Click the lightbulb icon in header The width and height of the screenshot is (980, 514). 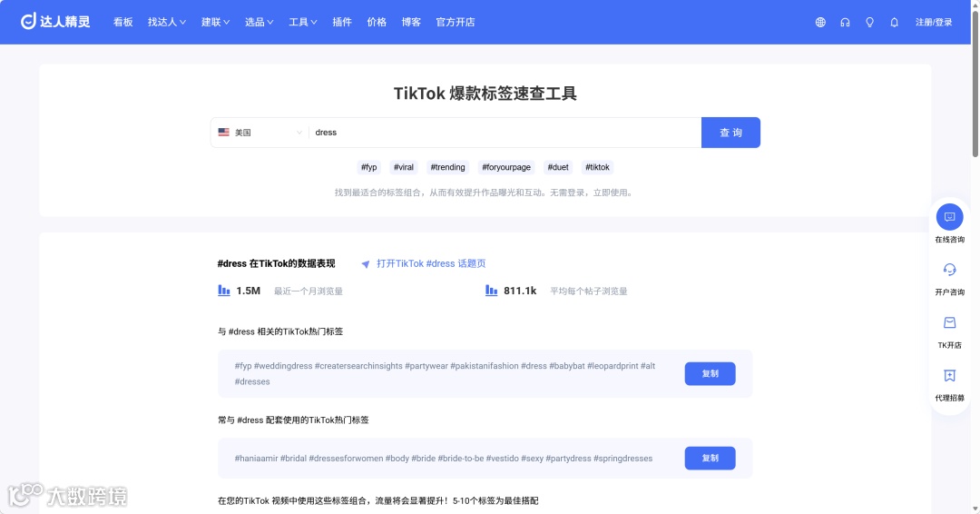pyautogui.click(x=869, y=23)
